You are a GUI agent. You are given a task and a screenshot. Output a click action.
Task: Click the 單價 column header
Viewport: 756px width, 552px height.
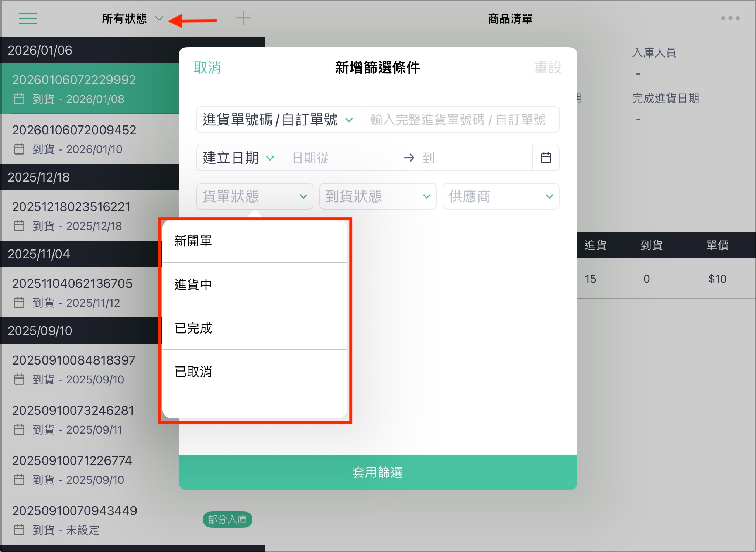[x=717, y=245]
